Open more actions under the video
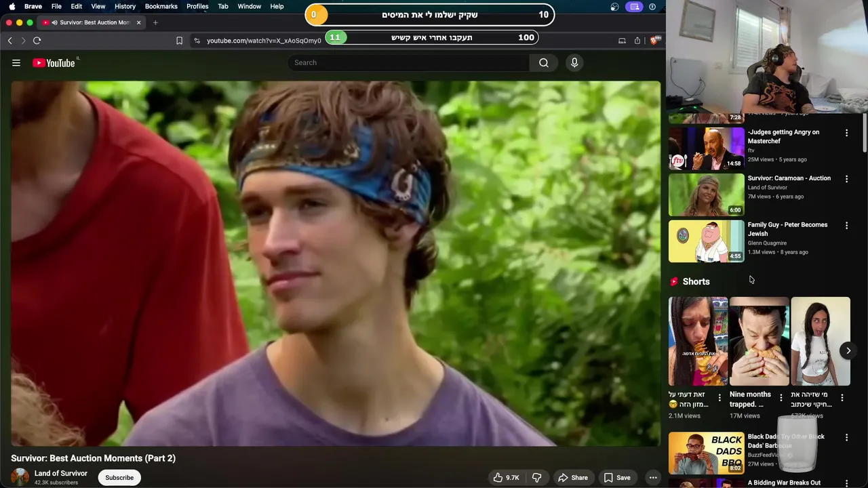Image resolution: width=868 pixels, height=488 pixels. point(653,478)
